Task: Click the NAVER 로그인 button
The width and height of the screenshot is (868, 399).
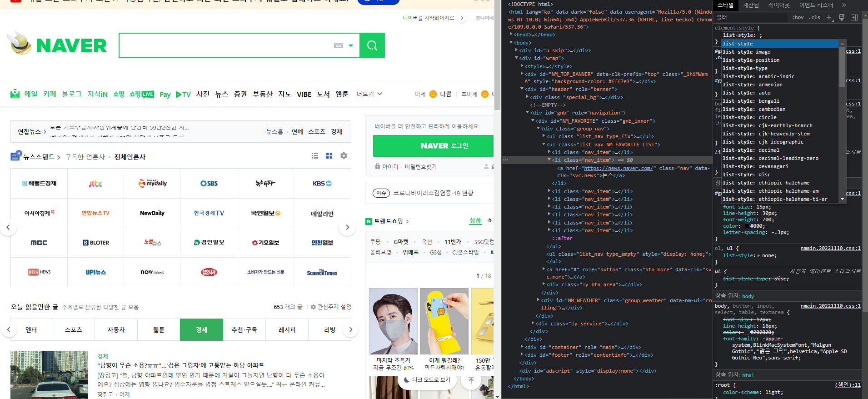Action: [x=433, y=146]
